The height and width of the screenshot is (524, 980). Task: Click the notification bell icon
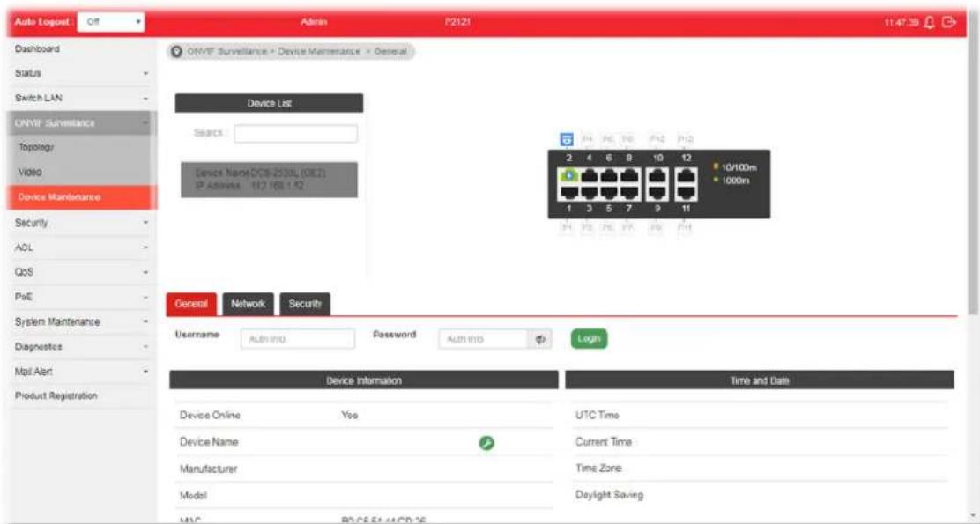coord(930,23)
